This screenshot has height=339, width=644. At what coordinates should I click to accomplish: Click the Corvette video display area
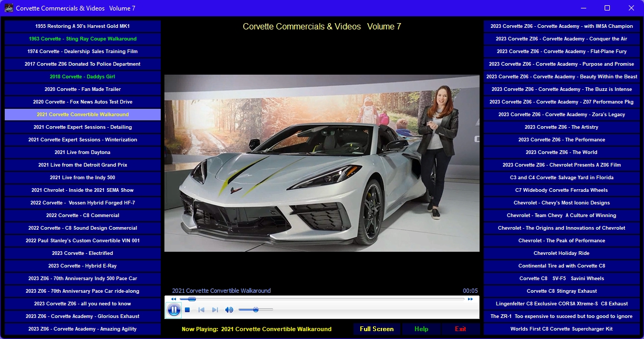322,163
